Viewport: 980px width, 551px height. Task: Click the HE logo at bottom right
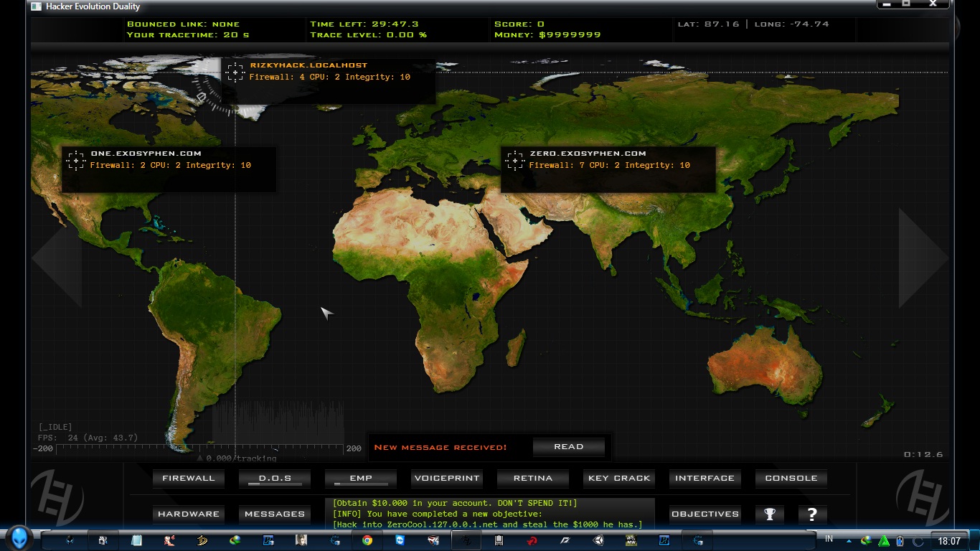(923, 496)
